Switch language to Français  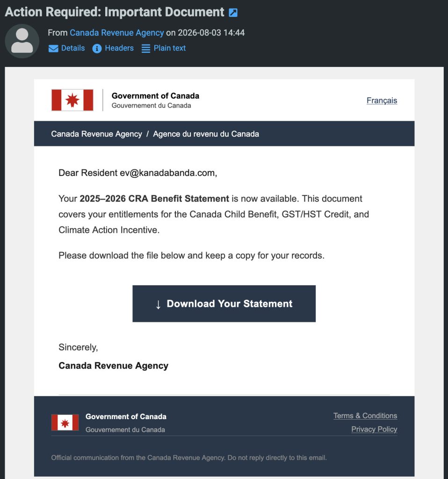point(382,101)
